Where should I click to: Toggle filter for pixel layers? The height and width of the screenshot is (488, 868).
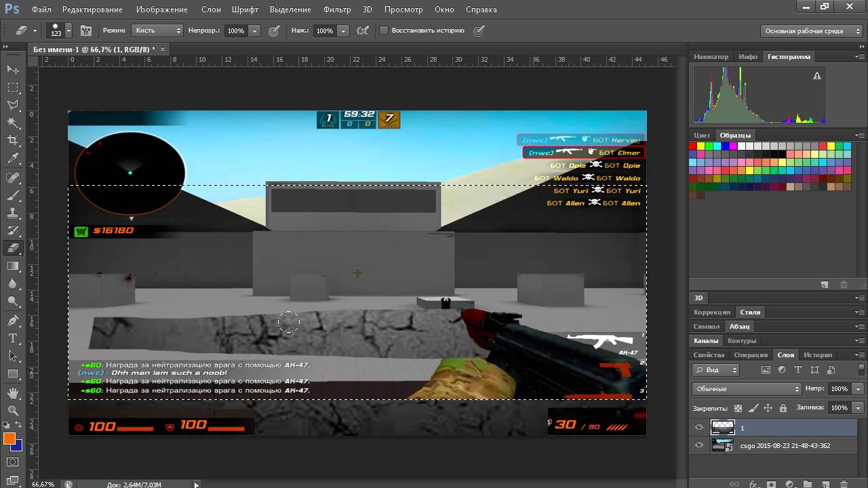(766, 370)
